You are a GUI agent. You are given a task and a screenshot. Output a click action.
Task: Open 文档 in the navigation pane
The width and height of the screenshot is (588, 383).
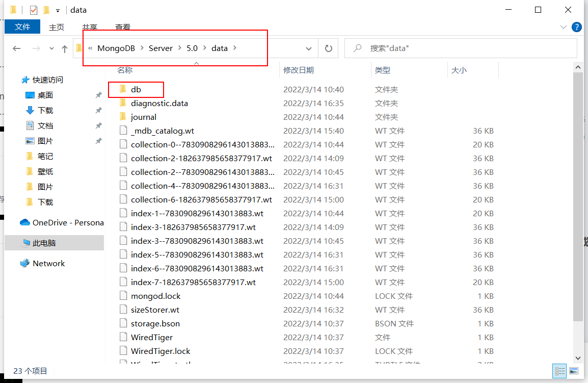[x=45, y=126]
